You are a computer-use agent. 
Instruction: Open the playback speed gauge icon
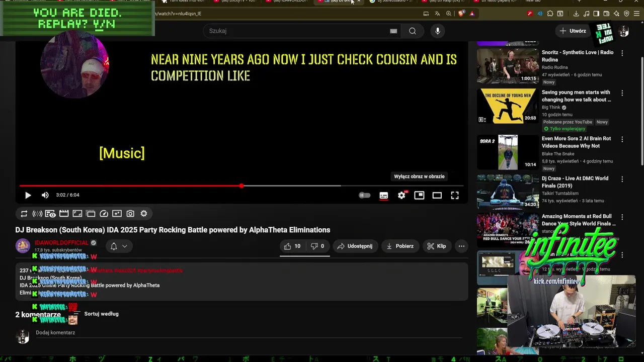(104, 214)
